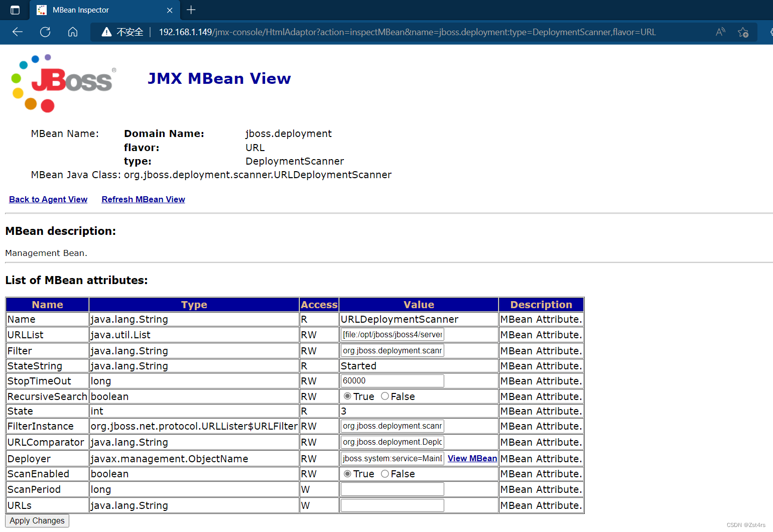Click the javax.management.ObjectName type cell
The height and width of the screenshot is (532, 773).
coord(194,459)
